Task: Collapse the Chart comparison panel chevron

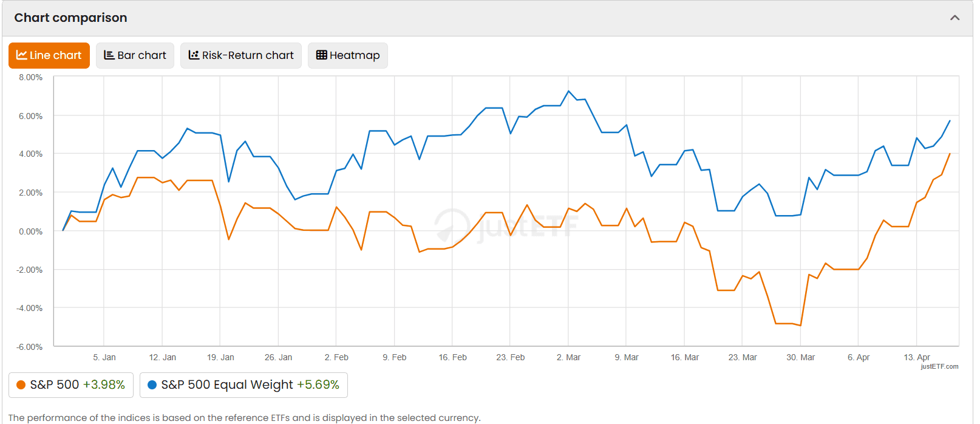Action: click(x=955, y=18)
